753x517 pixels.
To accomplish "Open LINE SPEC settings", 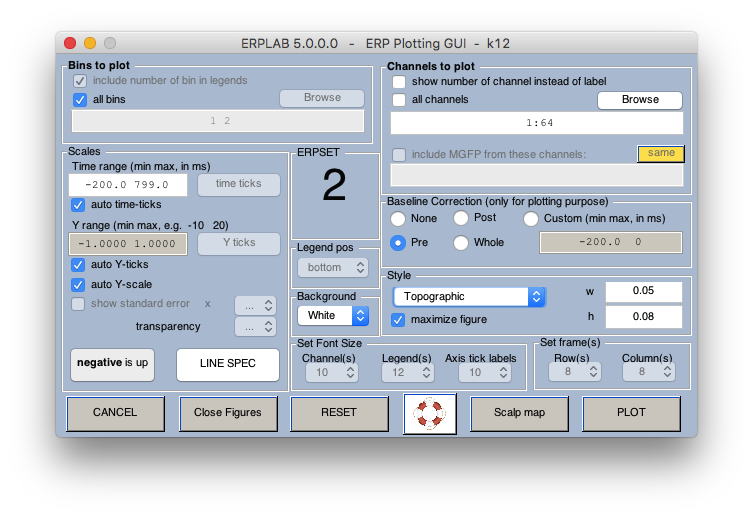I will pos(228,364).
